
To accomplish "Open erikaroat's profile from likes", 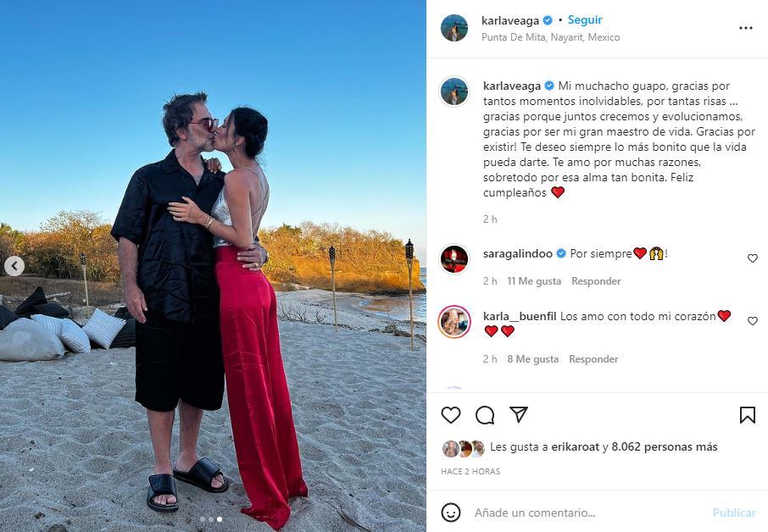I will [x=575, y=446].
